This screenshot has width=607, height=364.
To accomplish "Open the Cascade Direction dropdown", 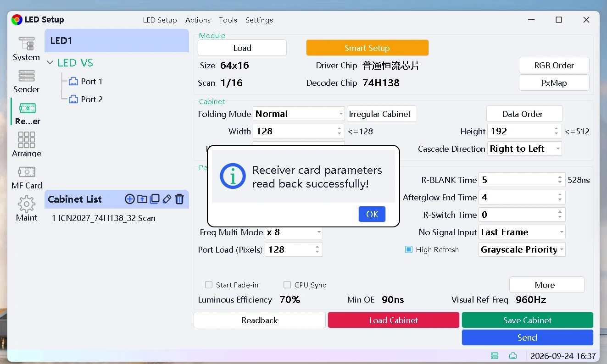I will coord(524,149).
